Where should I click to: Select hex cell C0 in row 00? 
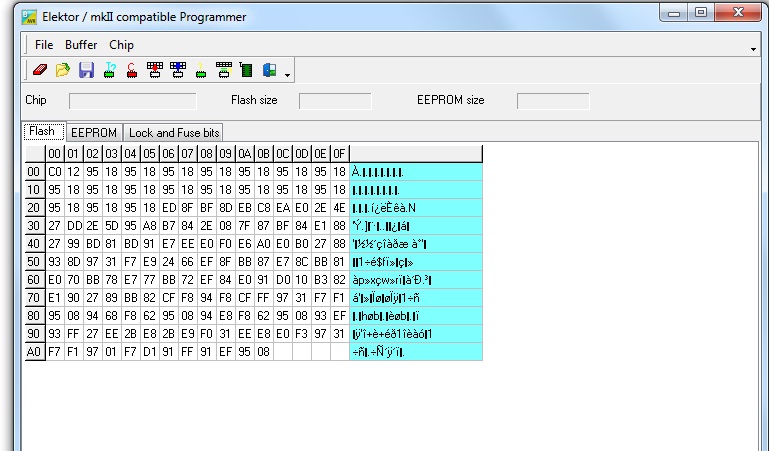[55, 172]
